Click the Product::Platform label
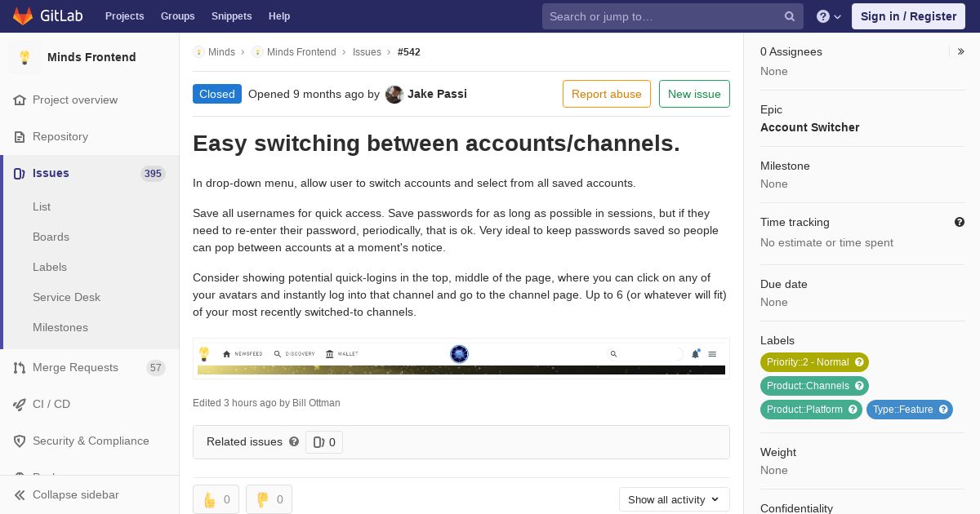The width and height of the screenshot is (980, 514). pyautogui.click(x=811, y=410)
